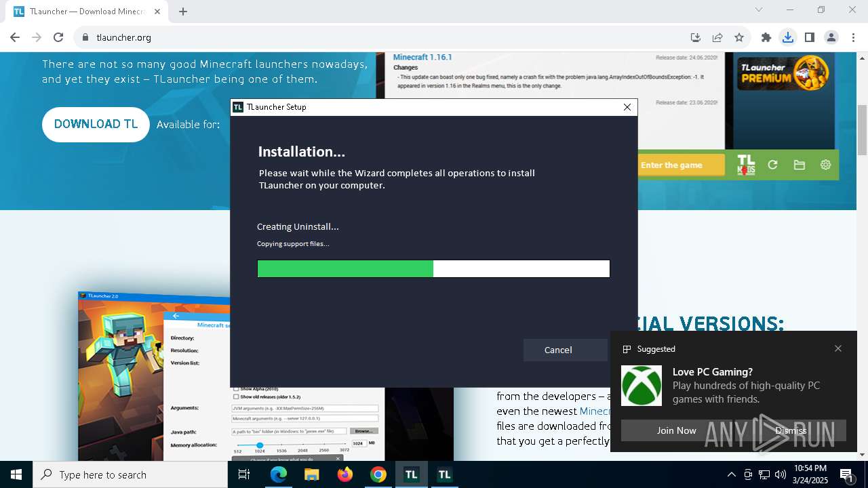Image resolution: width=868 pixels, height=488 pixels.
Task: Click Join Now in Xbox notification
Action: (676, 430)
